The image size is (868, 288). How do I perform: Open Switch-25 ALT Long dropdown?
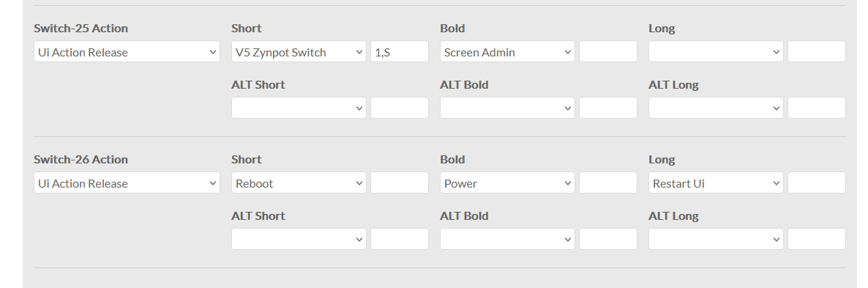tap(717, 108)
